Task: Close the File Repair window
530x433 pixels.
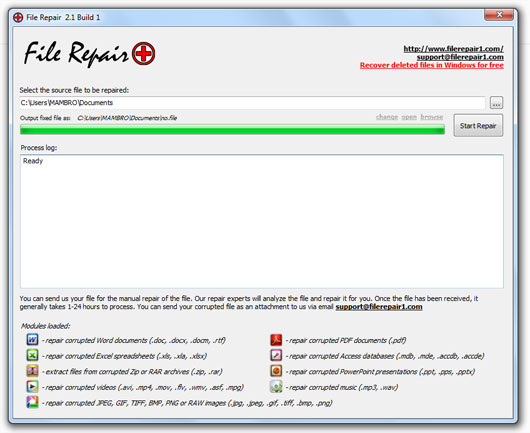Action: point(499,15)
